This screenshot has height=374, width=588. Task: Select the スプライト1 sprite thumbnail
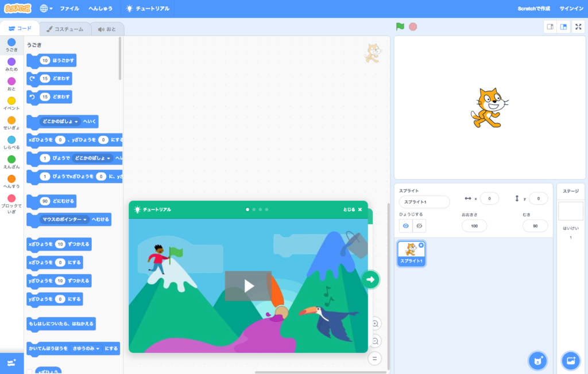[411, 254]
